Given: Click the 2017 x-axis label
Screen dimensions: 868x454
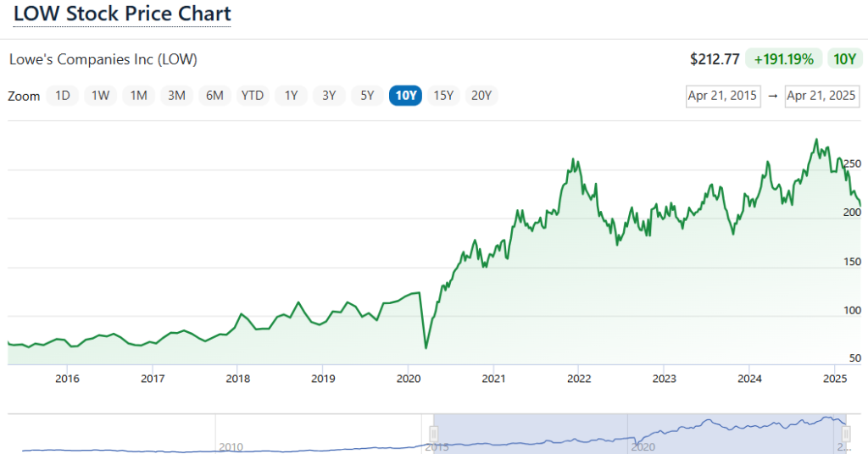Looking at the screenshot, I should pos(153,379).
